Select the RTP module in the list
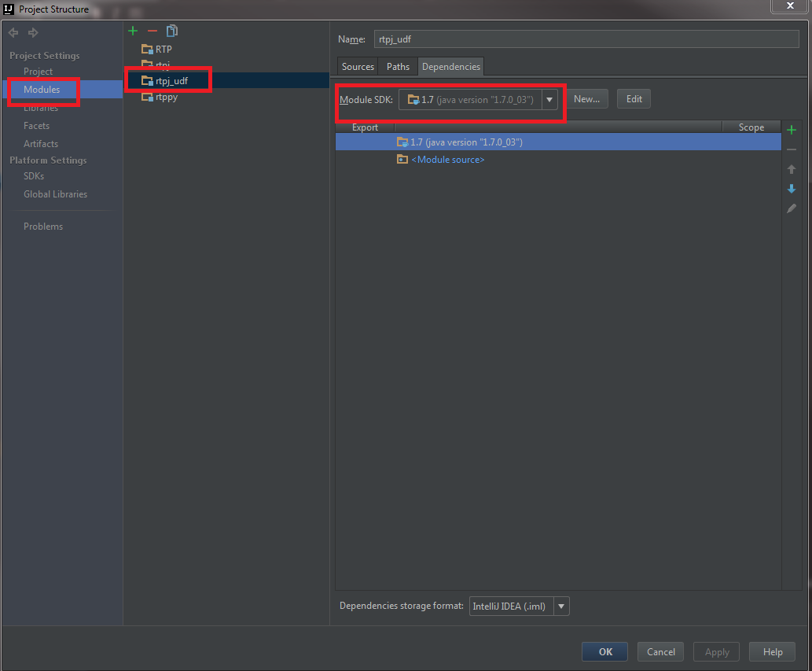The height and width of the screenshot is (671, 812). [x=163, y=50]
